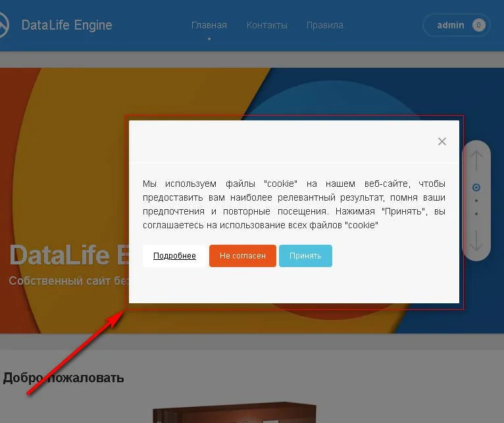Decline cookies with the Не согласен button

click(x=243, y=256)
